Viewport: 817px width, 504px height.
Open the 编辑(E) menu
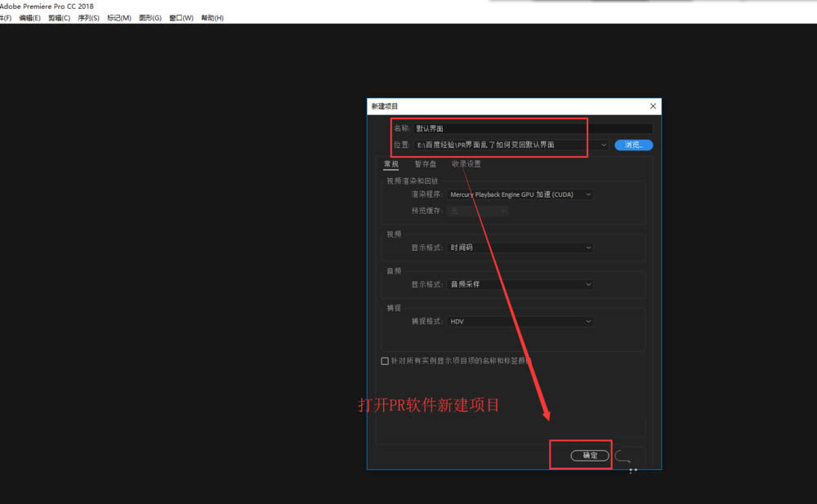click(30, 18)
